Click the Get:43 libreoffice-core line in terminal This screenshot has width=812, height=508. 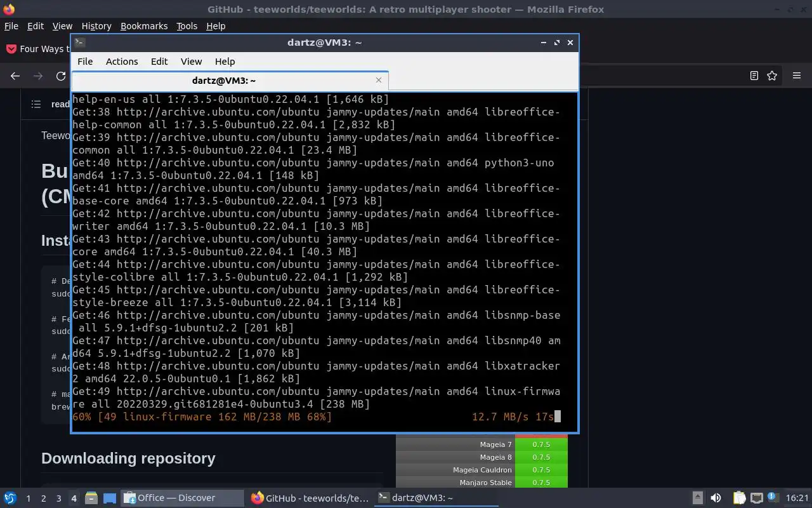(x=317, y=245)
